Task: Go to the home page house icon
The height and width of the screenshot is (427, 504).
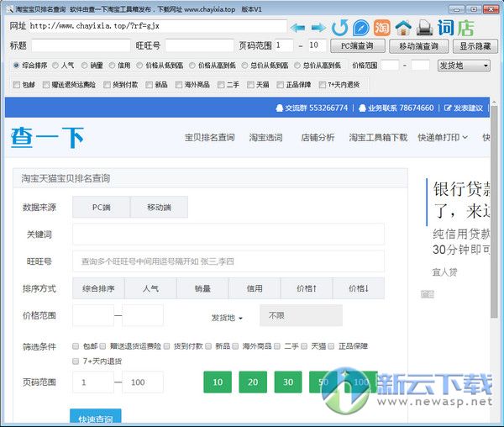Action: pyautogui.click(x=403, y=28)
